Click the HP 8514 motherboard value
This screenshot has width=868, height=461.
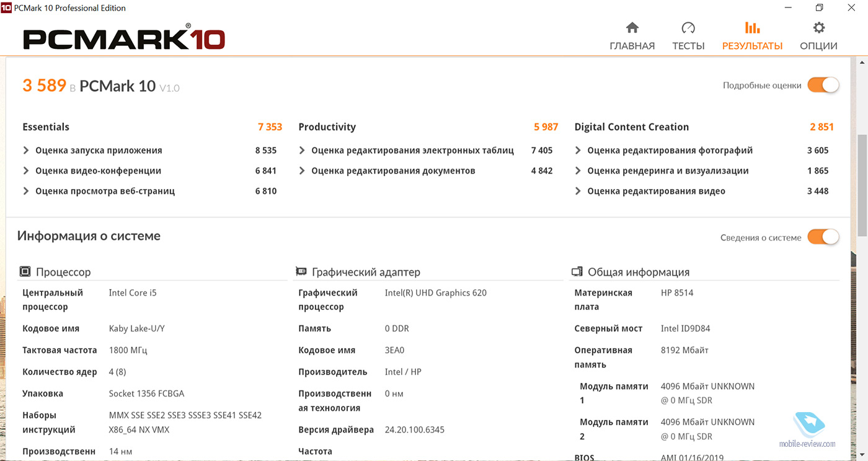point(677,292)
